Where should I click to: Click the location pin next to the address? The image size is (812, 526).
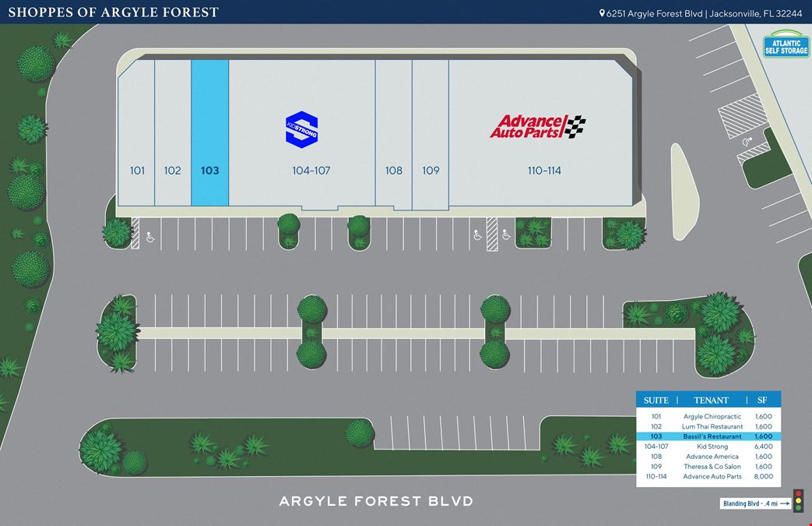(602, 13)
